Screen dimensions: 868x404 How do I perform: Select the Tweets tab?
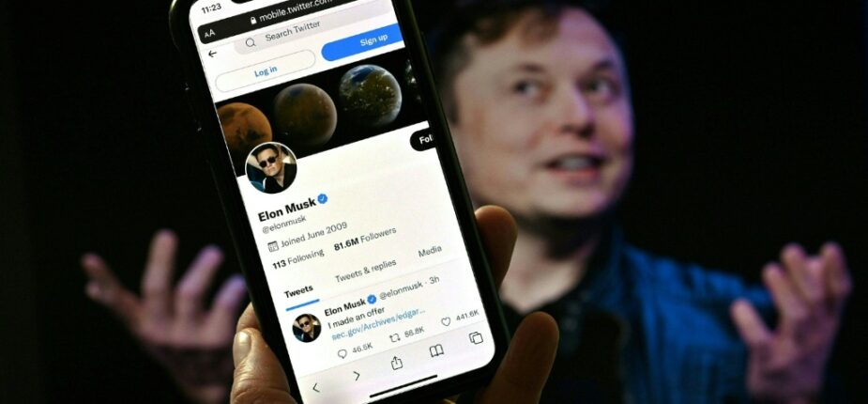click(299, 289)
